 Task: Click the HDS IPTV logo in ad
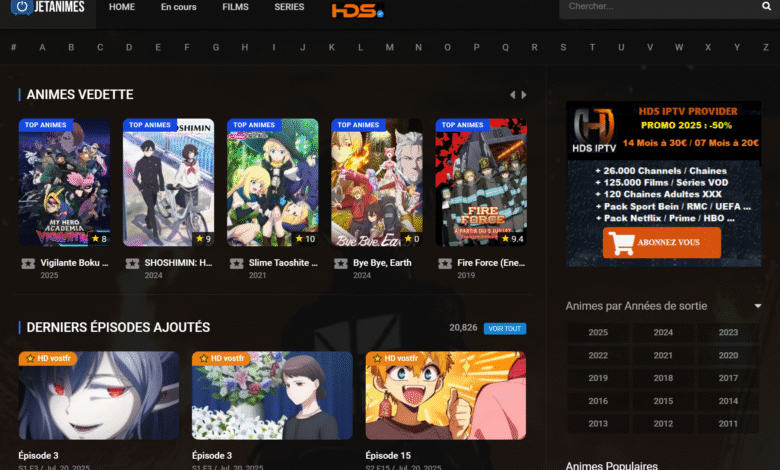[594, 130]
